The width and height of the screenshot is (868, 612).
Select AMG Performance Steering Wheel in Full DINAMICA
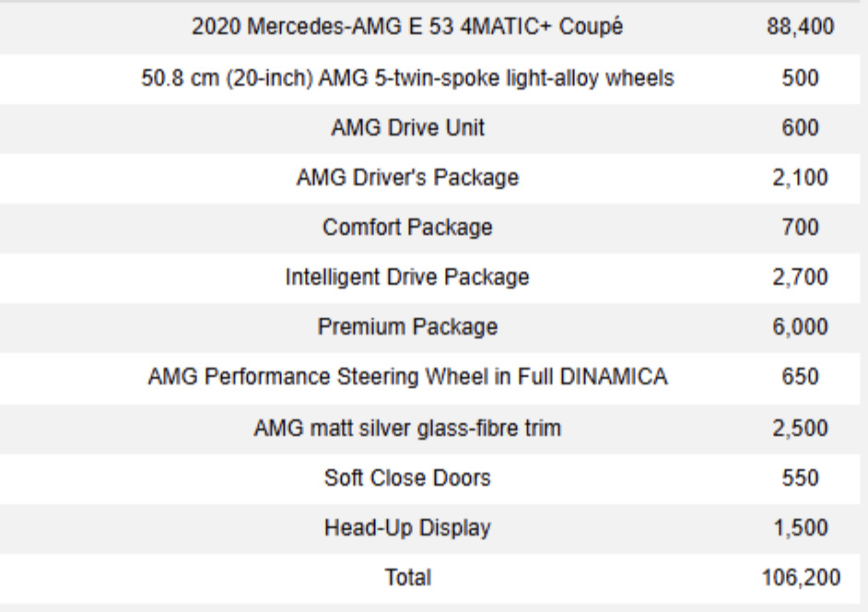(x=407, y=377)
